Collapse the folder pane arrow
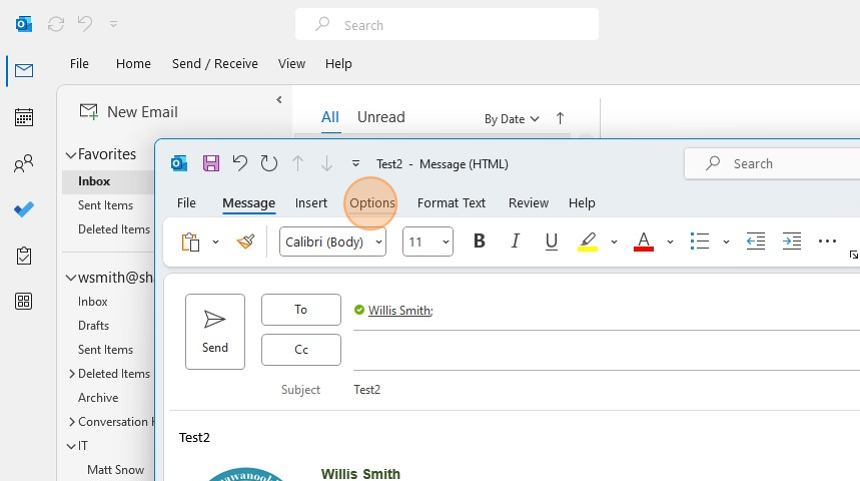Screen dimensions: 860x481 [279, 100]
